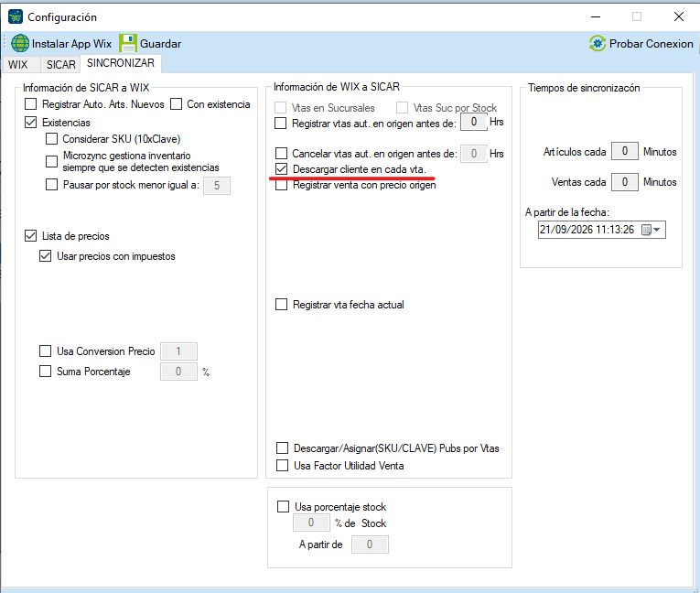700x593 pixels.
Task: Open the calendar icon in date picker
Action: [646, 230]
